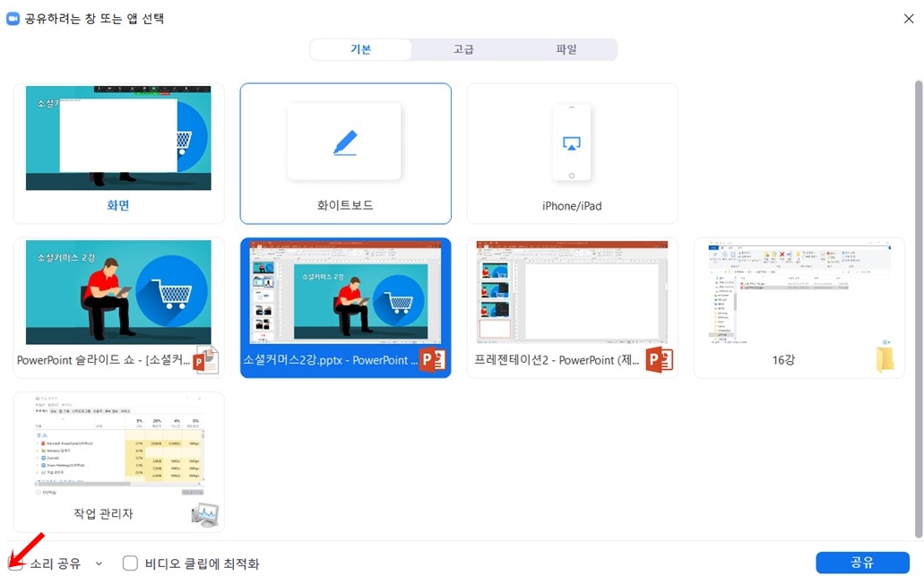This screenshot has height=576, width=924.
Task: Click the iPhone/iPad screen mirroring icon
Action: 571,143
